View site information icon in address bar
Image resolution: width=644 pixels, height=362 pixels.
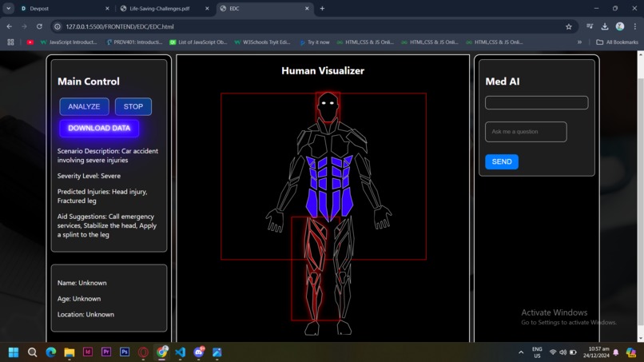58,26
